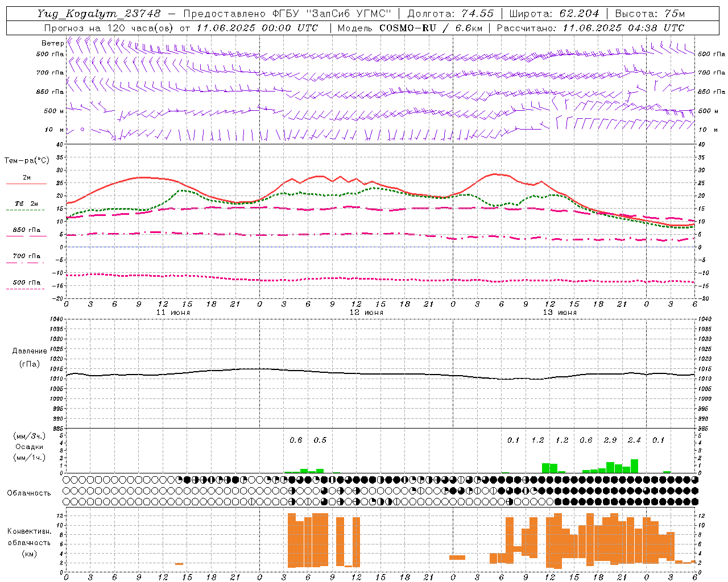This screenshot has width=728, height=582.
Task: Click 'Прогноз на 120 часа(ов)' header text
Action: pyautogui.click(x=109, y=28)
